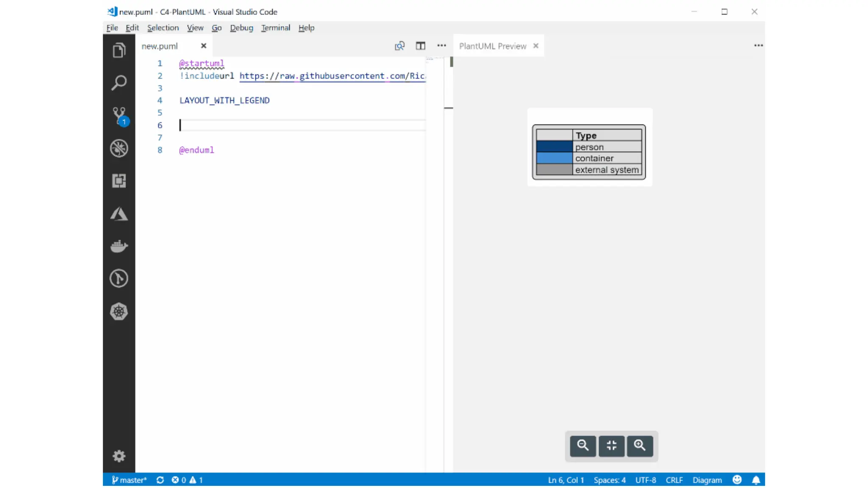This screenshot has width=868, height=488.
Task: Click the dark blue person swatch
Action: [x=554, y=147]
